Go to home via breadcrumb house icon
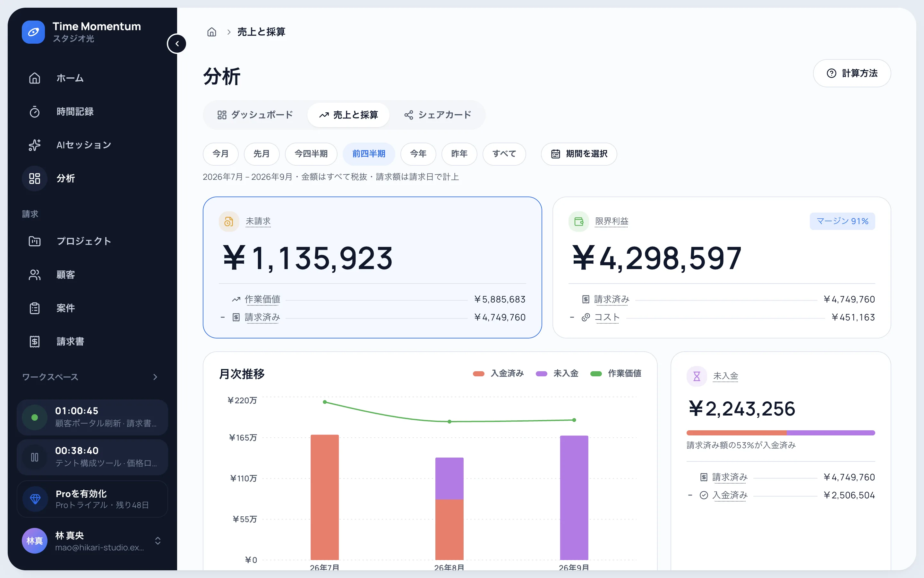The width and height of the screenshot is (924, 578). pos(211,32)
